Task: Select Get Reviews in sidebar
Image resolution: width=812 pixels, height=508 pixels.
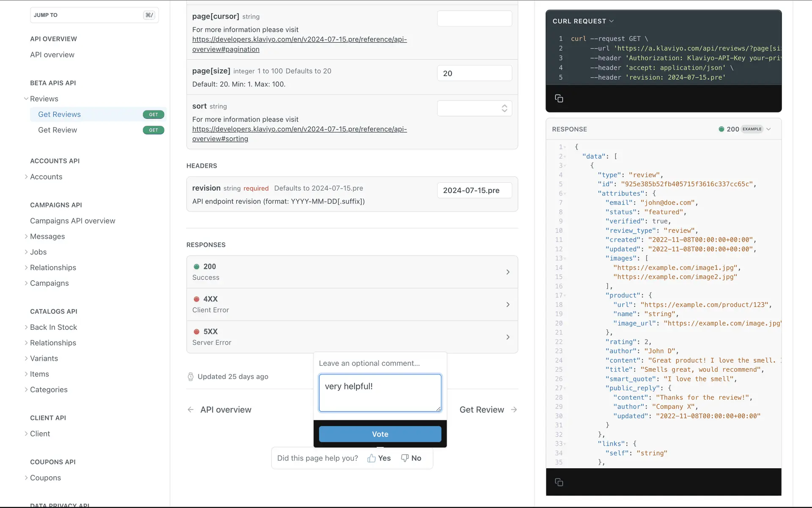Action: pyautogui.click(x=59, y=114)
